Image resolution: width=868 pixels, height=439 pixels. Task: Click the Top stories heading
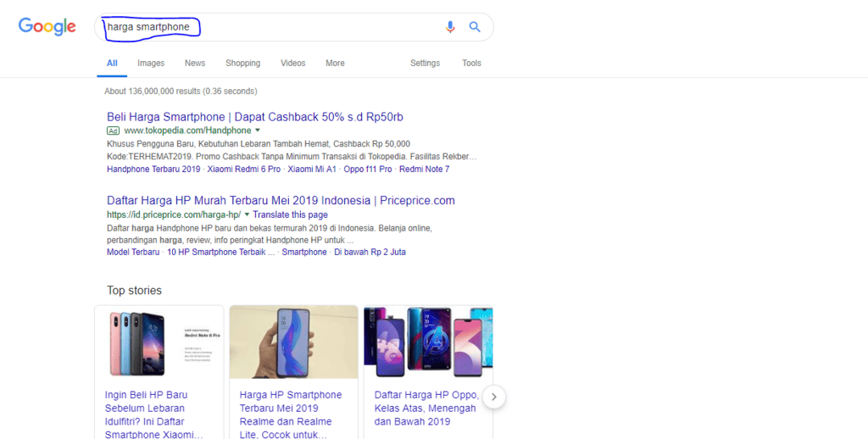135,290
